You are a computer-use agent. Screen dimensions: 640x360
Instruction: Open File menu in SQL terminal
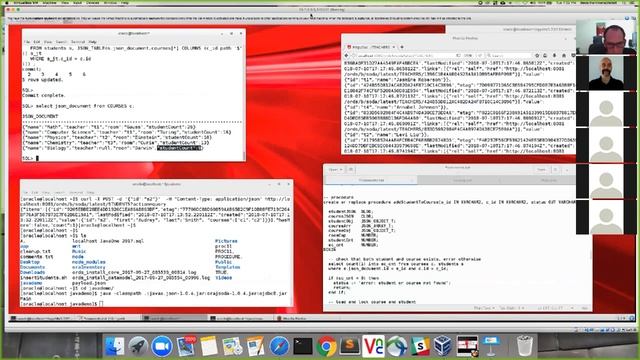click(x=27, y=42)
